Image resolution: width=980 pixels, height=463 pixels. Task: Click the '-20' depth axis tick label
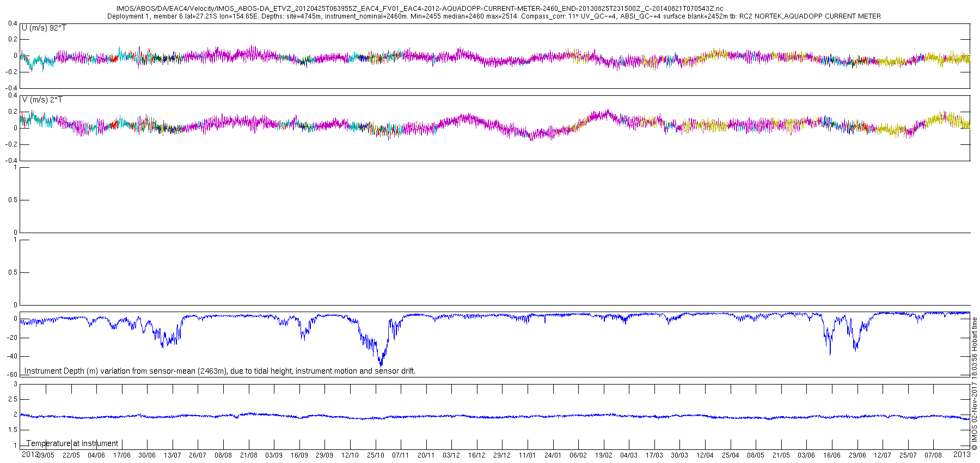pos(13,338)
